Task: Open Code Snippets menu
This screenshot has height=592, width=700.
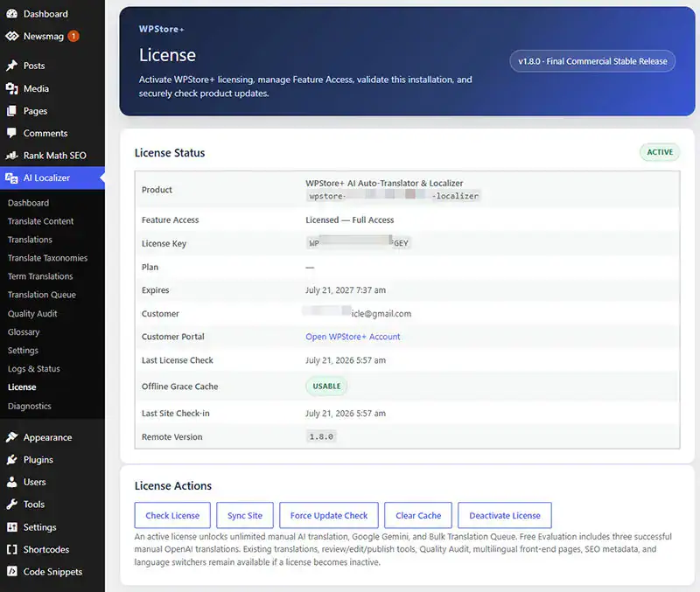Action: tap(52, 572)
